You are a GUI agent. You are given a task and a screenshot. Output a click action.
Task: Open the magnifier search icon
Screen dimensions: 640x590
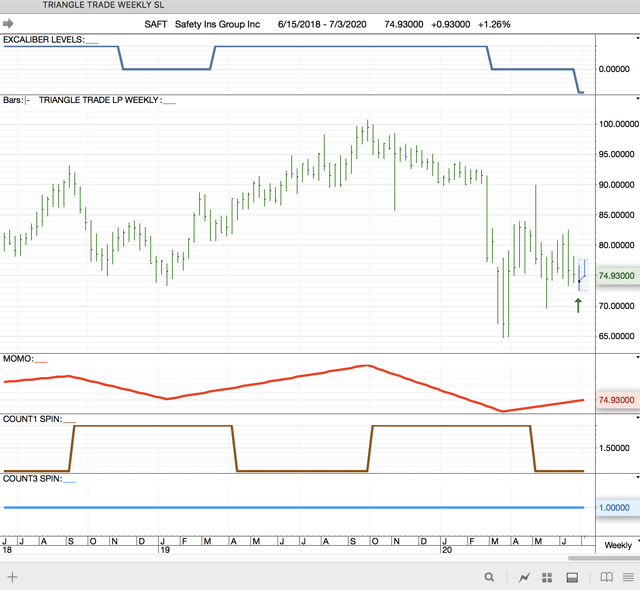coord(489,577)
